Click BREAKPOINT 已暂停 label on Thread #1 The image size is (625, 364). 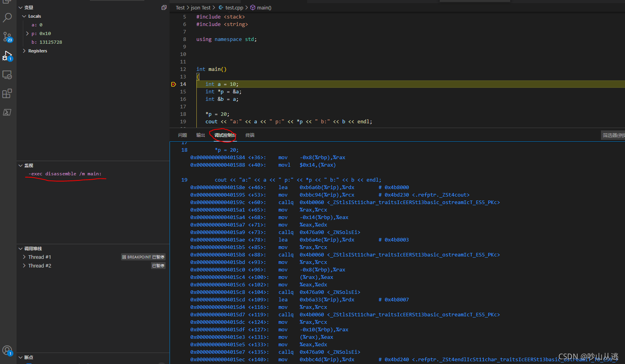(x=143, y=257)
